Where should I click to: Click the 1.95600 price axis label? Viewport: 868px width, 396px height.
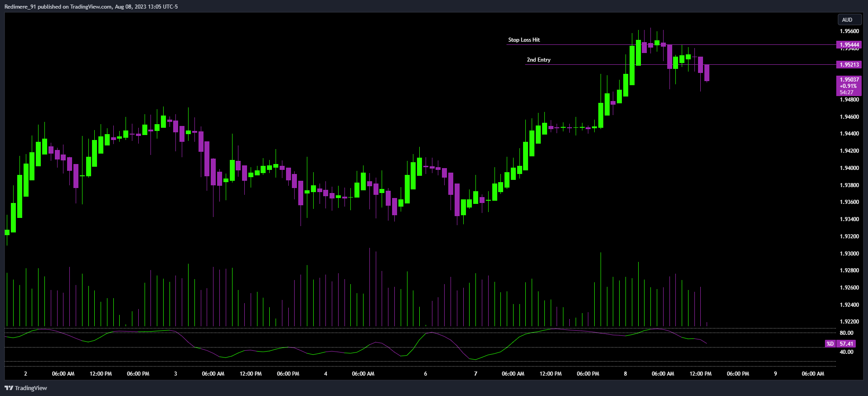849,31
